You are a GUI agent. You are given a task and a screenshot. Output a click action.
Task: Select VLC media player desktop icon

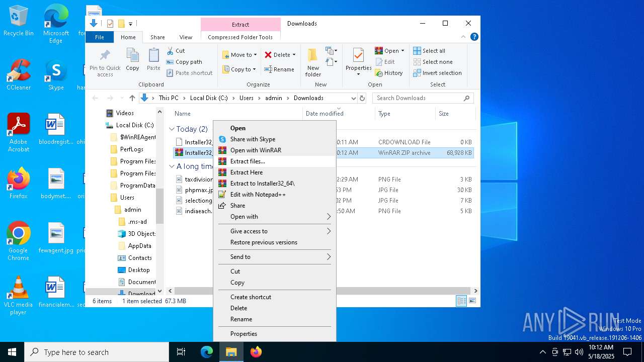coord(19,296)
